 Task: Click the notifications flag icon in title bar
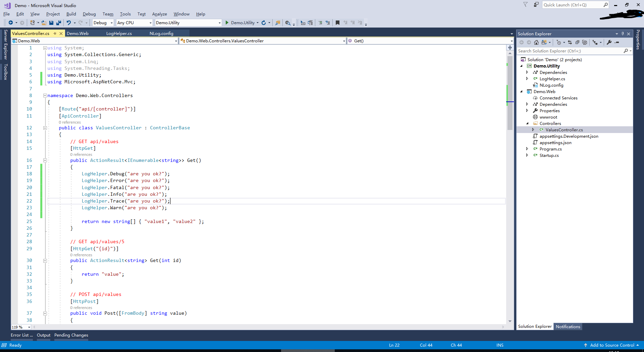tap(526, 5)
